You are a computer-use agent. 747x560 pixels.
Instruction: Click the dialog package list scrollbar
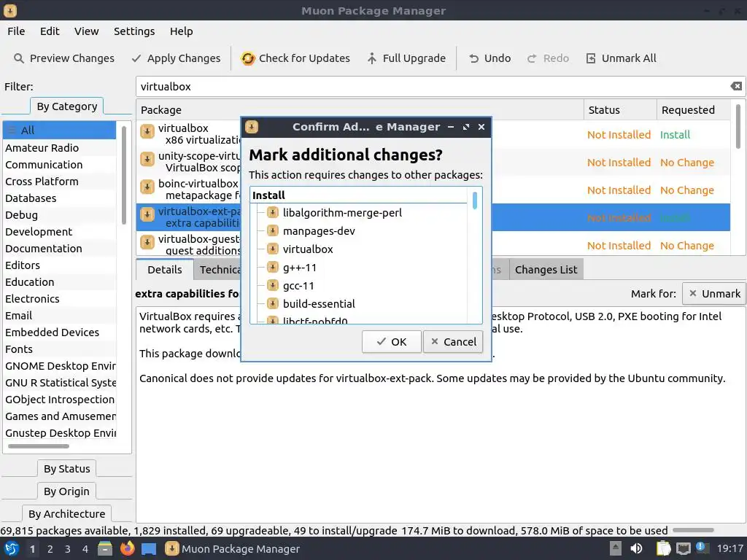[474, 200]
